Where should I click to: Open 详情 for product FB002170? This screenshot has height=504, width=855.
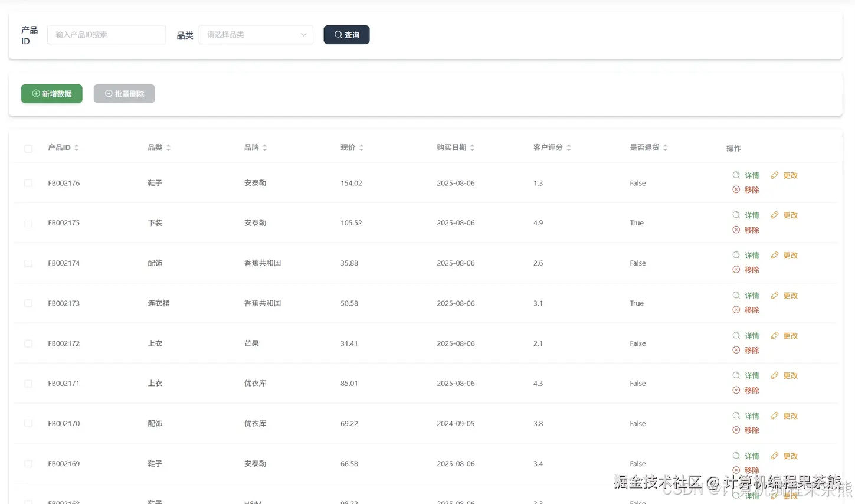(746, 416)
